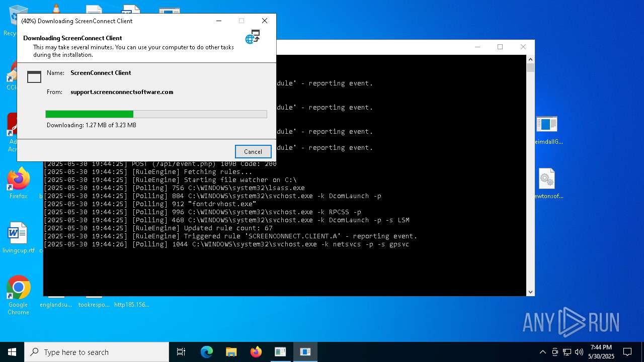Close the black console window
This screenshot has height=362, width=644.
click(523, 47)
